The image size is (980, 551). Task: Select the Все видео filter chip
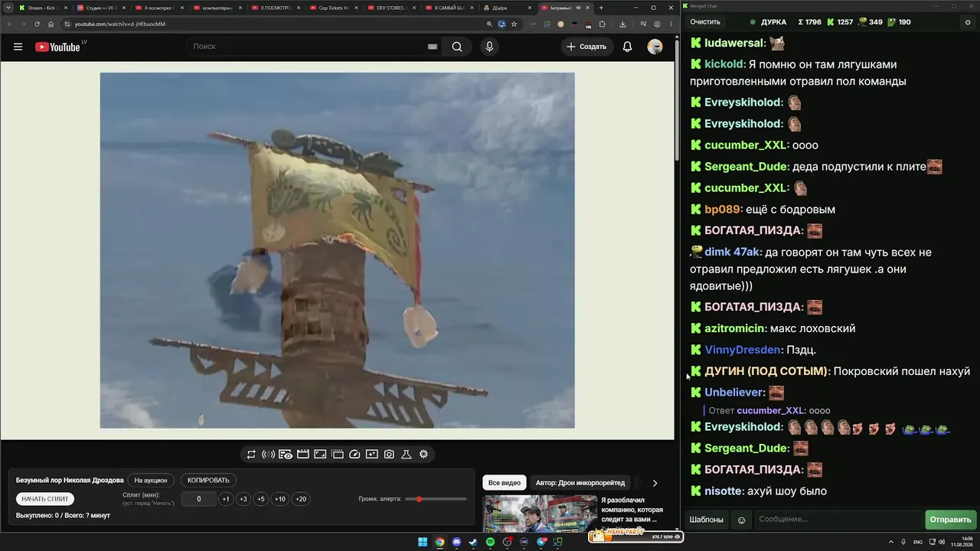pyautogui.click(x=505, y=483)
